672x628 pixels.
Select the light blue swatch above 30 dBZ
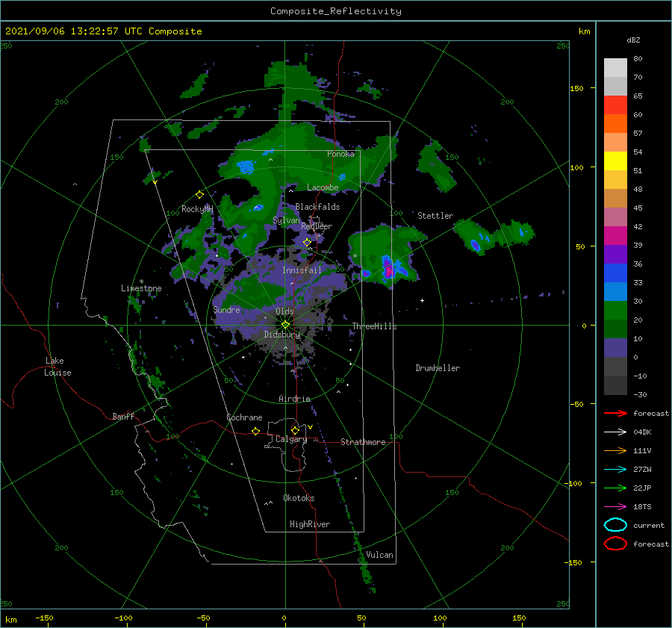pos(615,292)
